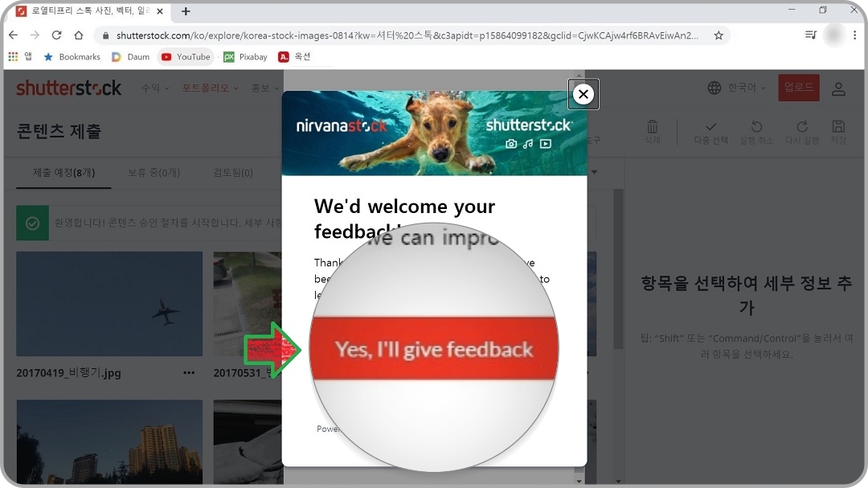The width and height of the screenshot is (868, 488).
Task: Click Yes, I'll give feedback button
Action: click(x=434, y=349)
